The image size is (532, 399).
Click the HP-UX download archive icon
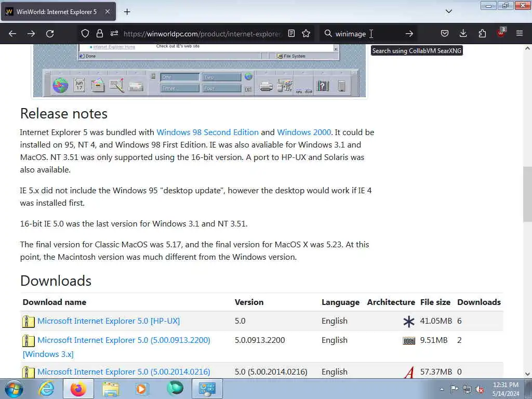click(28, 321)
